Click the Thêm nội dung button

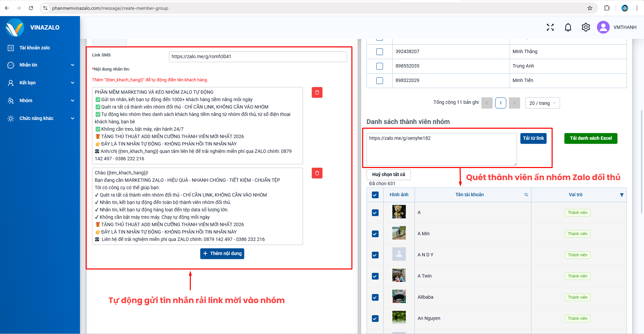pyautogui.click(x=222, y=253)
